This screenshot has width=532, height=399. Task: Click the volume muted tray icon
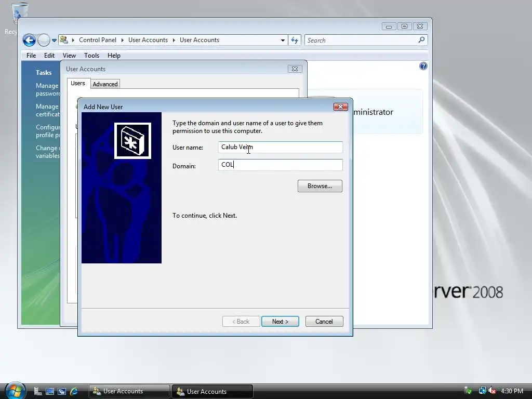(492, 391)
